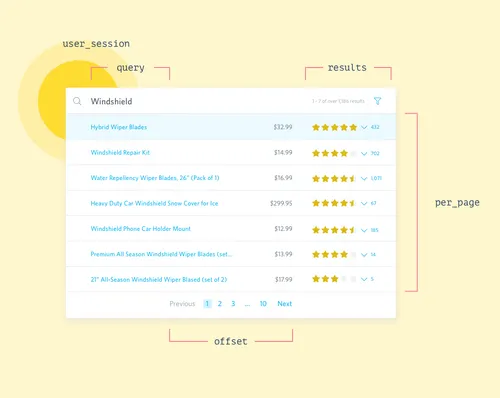Open 21" All-Season Windshield Wiper Blased link
This screenshot has height=398, width=500.
[x=159, y=279]
